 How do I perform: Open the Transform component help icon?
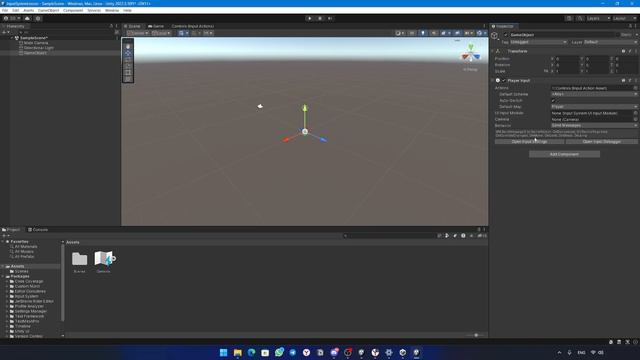[623, 51]
